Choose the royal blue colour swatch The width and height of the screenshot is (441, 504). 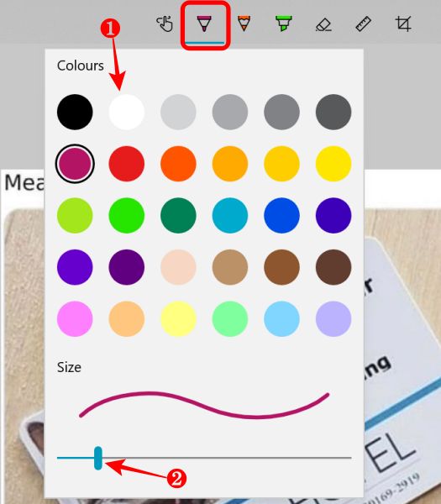[x=281, y=215]
